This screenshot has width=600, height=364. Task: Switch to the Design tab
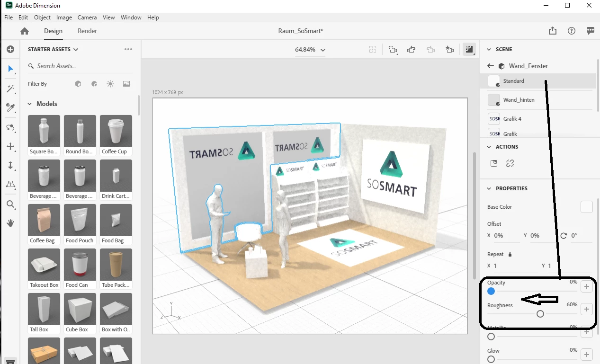(53, 31)
